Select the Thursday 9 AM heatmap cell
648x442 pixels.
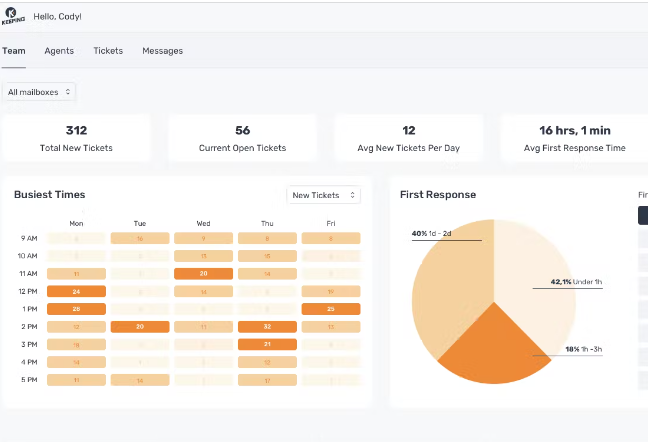tap(267, 238)
